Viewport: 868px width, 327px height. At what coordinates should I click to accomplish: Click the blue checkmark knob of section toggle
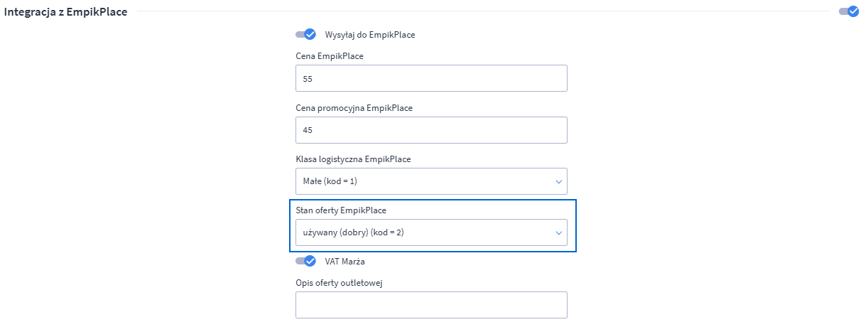853,11
